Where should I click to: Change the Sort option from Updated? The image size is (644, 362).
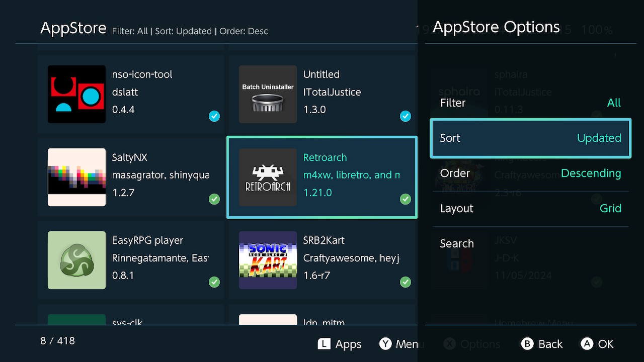pos(530,138)
